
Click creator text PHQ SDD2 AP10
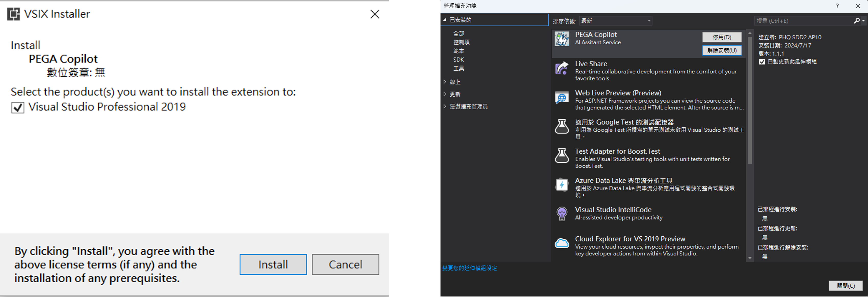point(800,37)
